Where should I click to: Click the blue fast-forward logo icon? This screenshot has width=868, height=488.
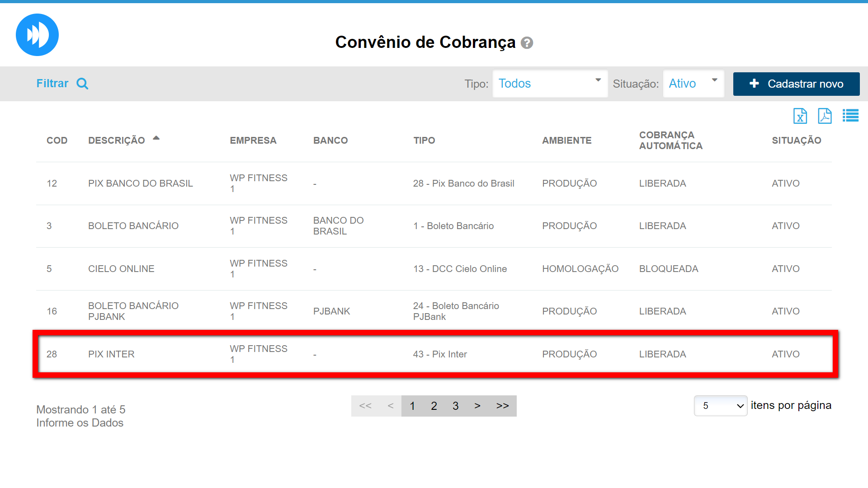click(x=37, y=35)
